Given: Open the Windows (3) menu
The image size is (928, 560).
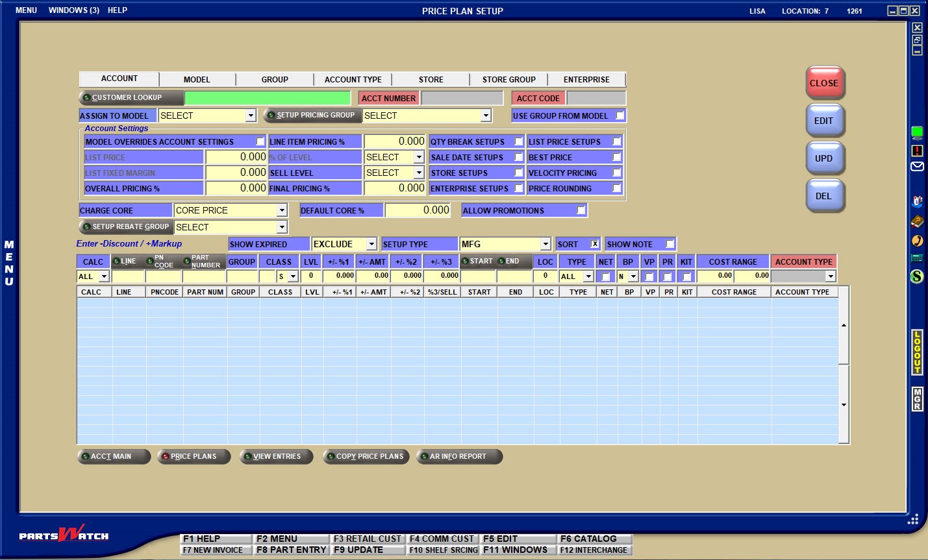Looking at the screenshot, I should point(73,10).
